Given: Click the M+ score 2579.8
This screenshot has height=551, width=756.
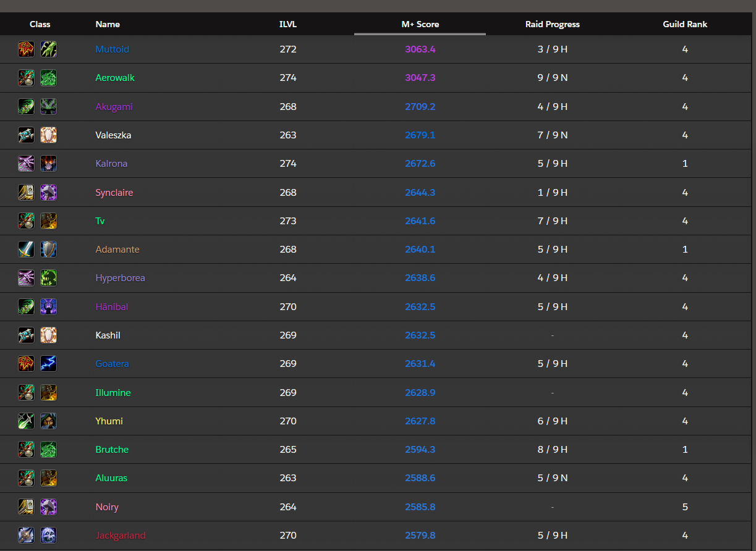Looking at the screenshot, I should click(x=420, y=536).
